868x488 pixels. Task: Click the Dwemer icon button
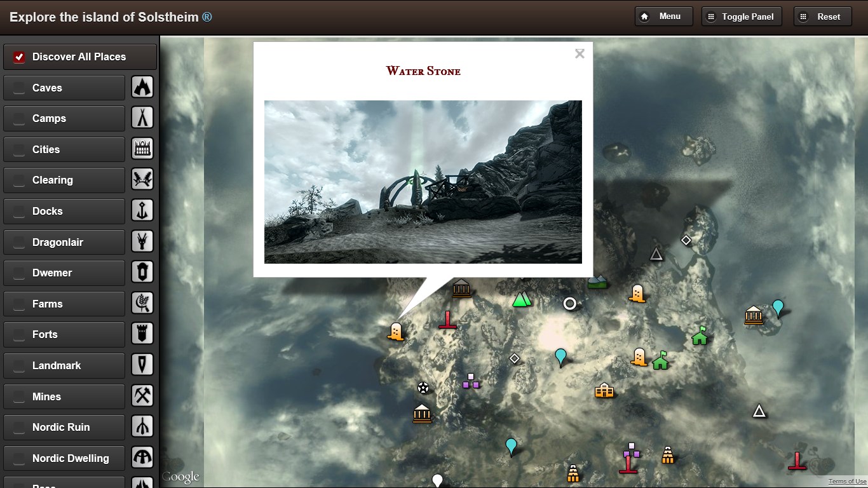click(x=142, y=272)
